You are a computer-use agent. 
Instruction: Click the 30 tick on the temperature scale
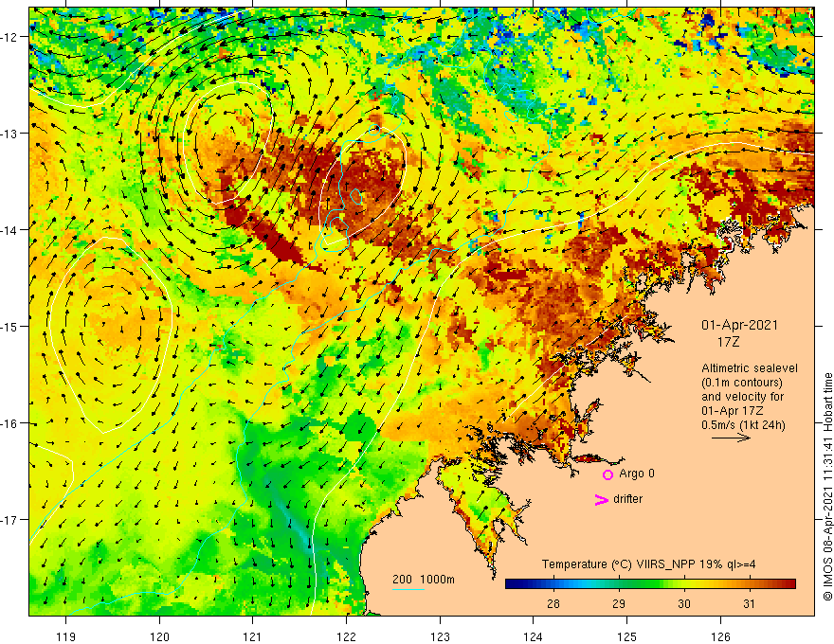point(684,603)
